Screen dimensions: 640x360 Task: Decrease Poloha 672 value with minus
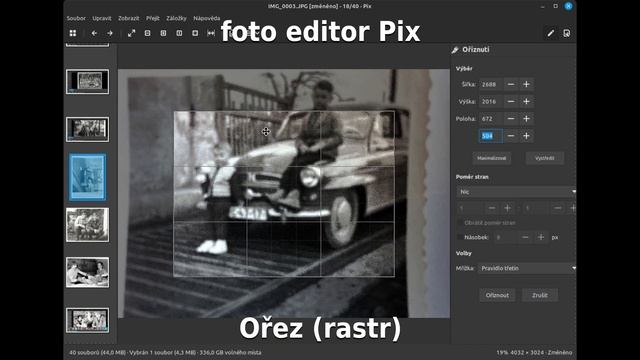[x=511, y=118]
